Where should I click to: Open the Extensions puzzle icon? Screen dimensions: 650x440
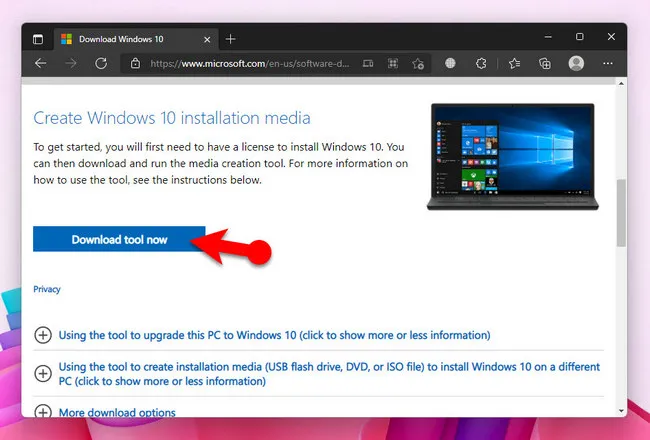point(481,63)
